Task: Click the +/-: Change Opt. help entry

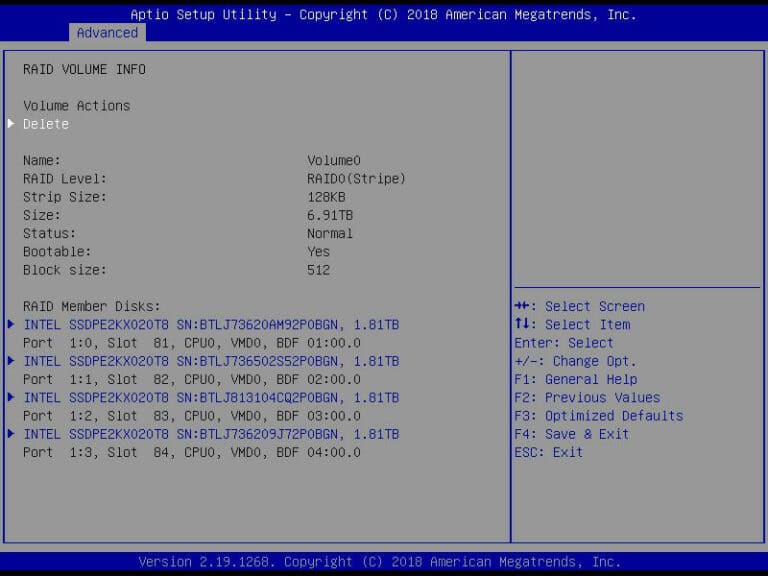Action: [x=576, y=361]
